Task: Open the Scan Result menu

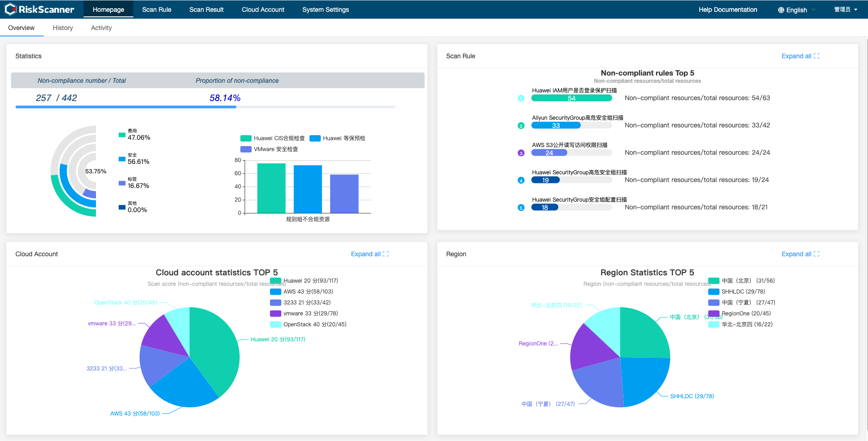Action: [x=206, y=10]
